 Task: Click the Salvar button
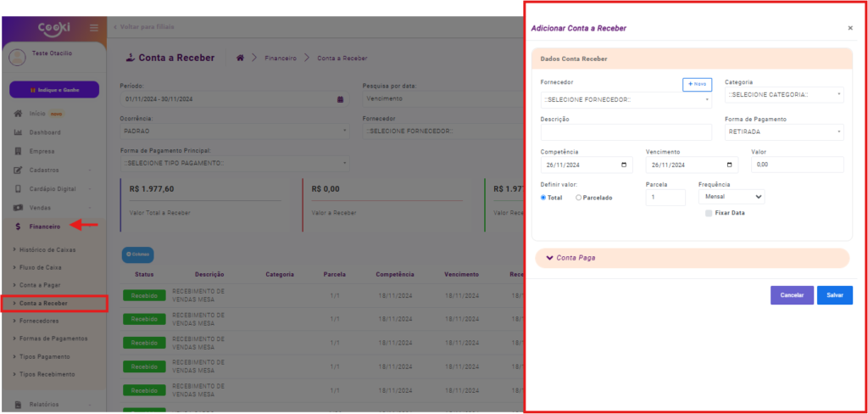coord(834,295)
